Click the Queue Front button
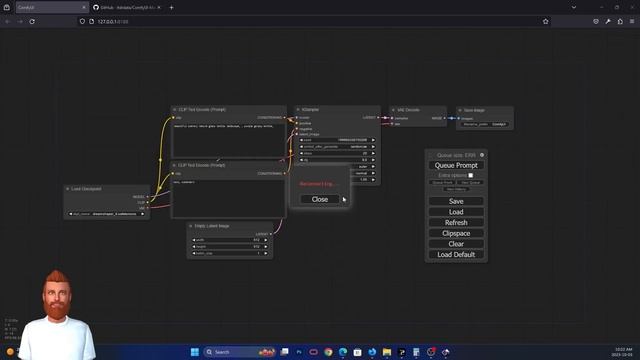The height and width of the screenshot is (360, 640). click(442, 182)
